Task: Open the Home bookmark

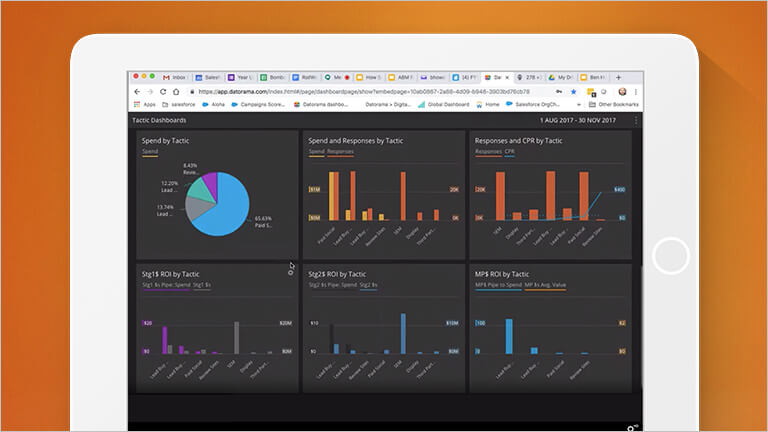Action: point(488,104)
